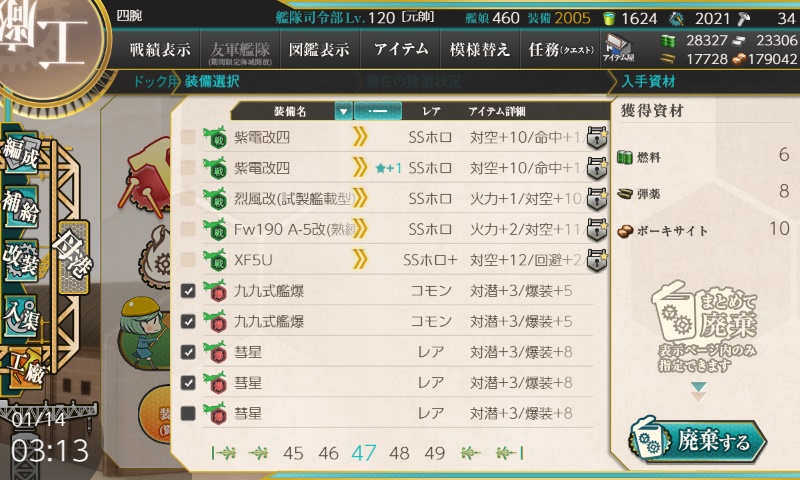Screen dimensions: 800x480
Task: Expand the まとめて廃棄 down arrow
Action: pyautogui.click(x=698, y=390)
